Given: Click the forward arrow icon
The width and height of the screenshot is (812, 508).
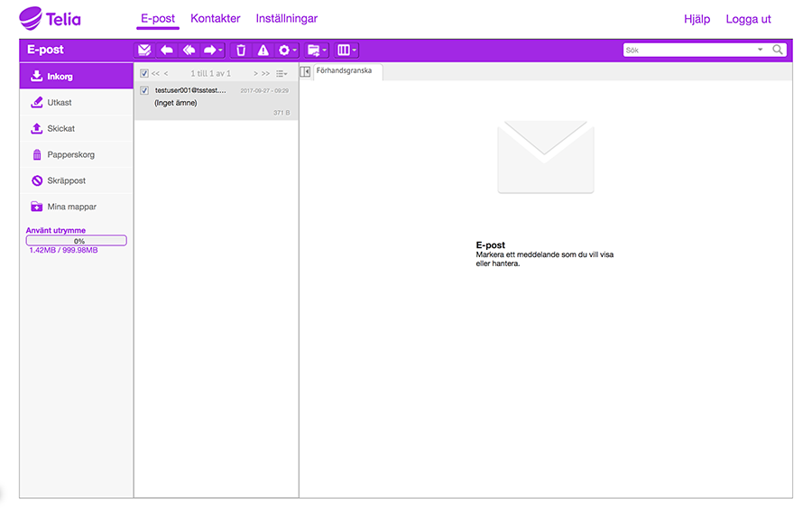Looking at the screenshot, I should pos(212,51).
